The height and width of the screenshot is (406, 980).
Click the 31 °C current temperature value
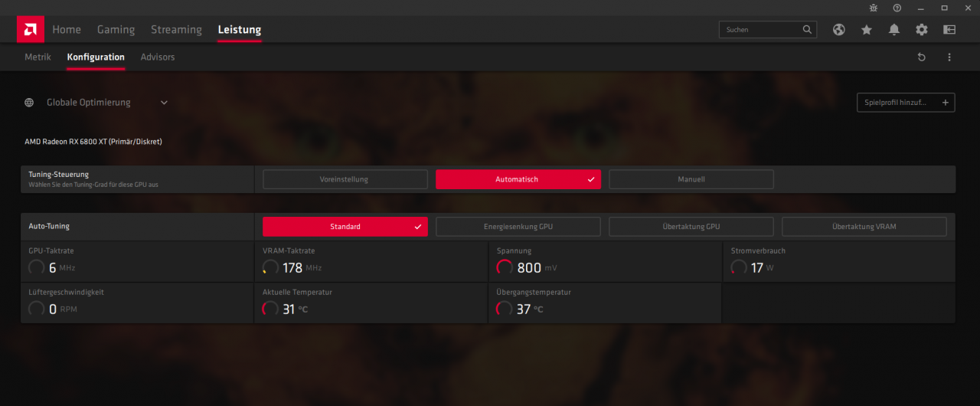pyautogui.click(x=295, y=309)
